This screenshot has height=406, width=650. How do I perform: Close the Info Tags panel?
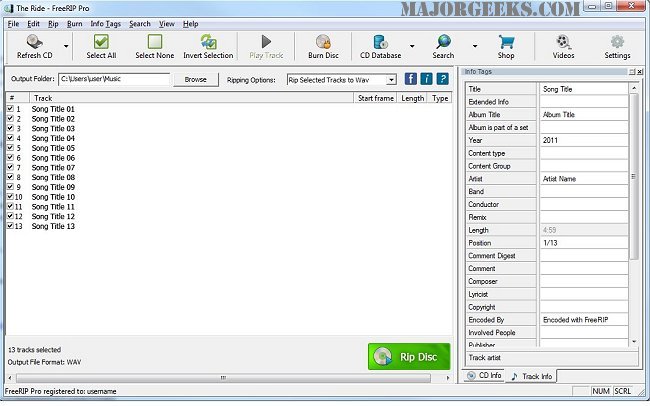(x=640, y=72)
